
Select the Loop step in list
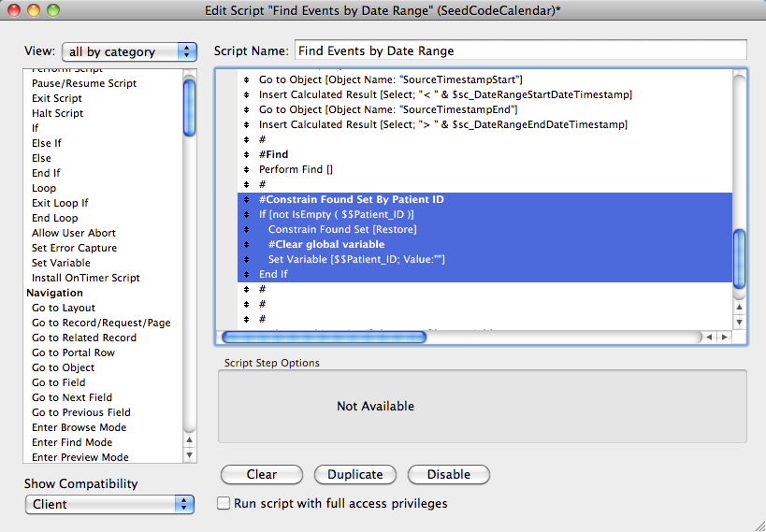(43, 188)
